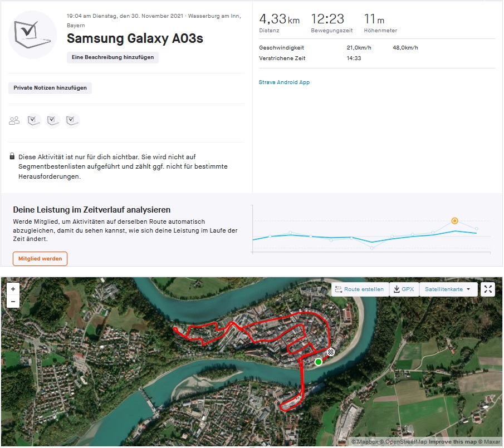Viewport: 504px width, 448px height.
Task: Click Eine Beschreibung hinzufügen
Action: (x=112, y=57)
